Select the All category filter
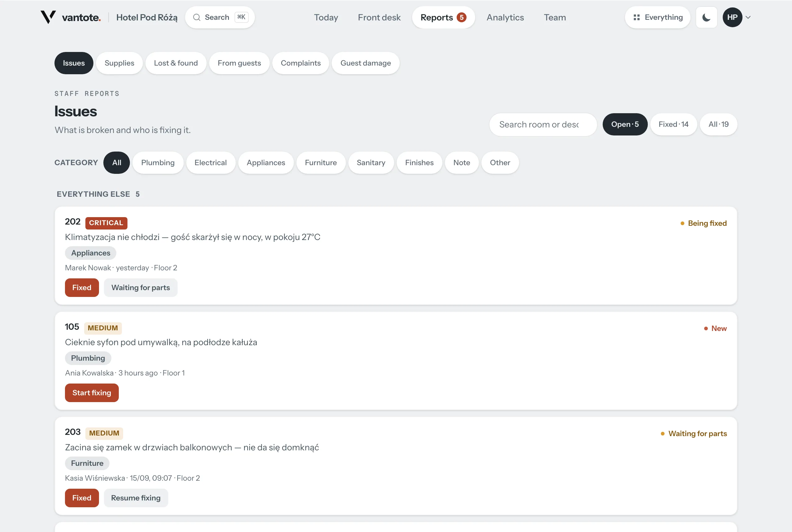This screenshot has width=792, height=532. [x=116, y=163]
